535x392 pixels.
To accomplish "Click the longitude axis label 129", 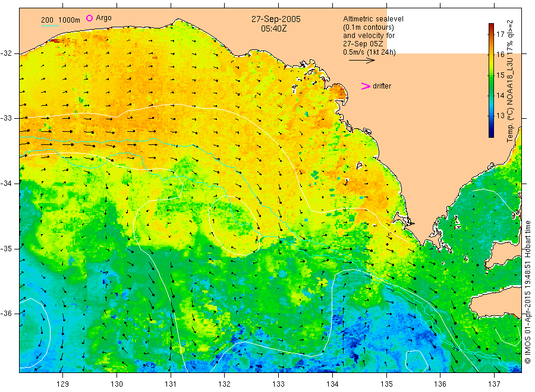I will [x=63, y=384].
